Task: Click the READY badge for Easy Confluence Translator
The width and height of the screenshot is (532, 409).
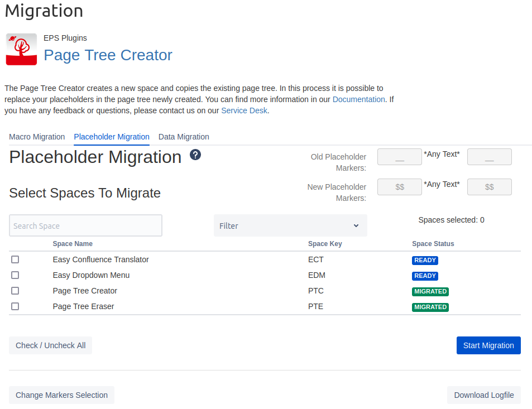Action: tap(425, 260)
